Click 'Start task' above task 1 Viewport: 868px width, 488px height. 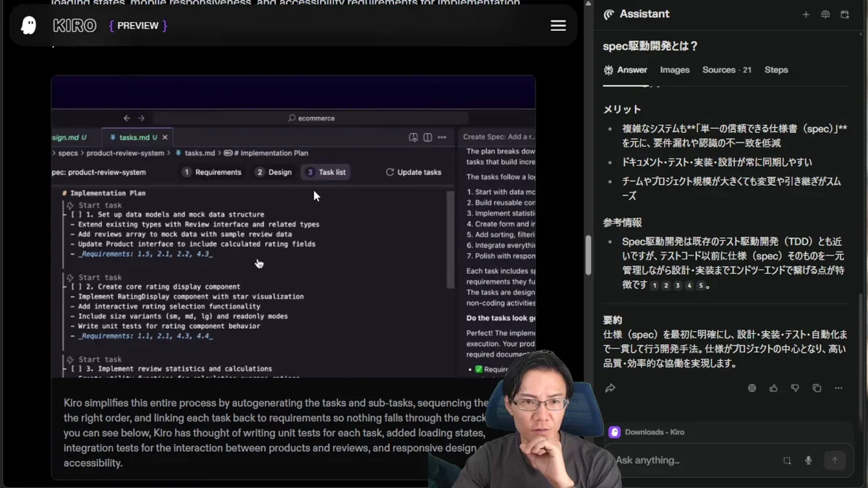pyautogui.click(x=94, y=205)
